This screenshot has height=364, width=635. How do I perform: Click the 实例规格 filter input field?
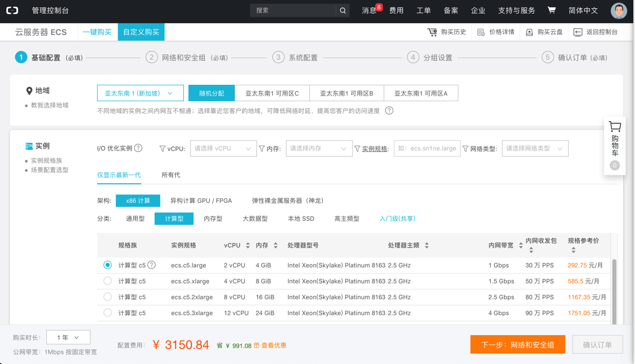(427, 148)
